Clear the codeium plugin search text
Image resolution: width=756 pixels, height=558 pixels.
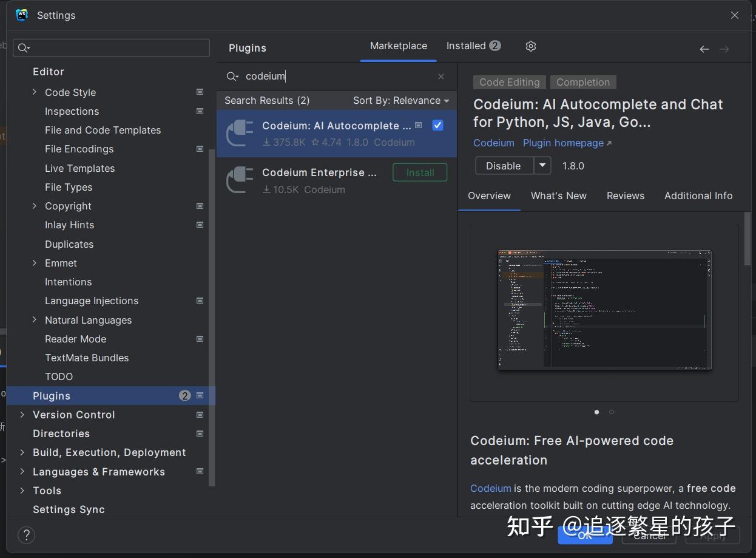tap(441, 77)
